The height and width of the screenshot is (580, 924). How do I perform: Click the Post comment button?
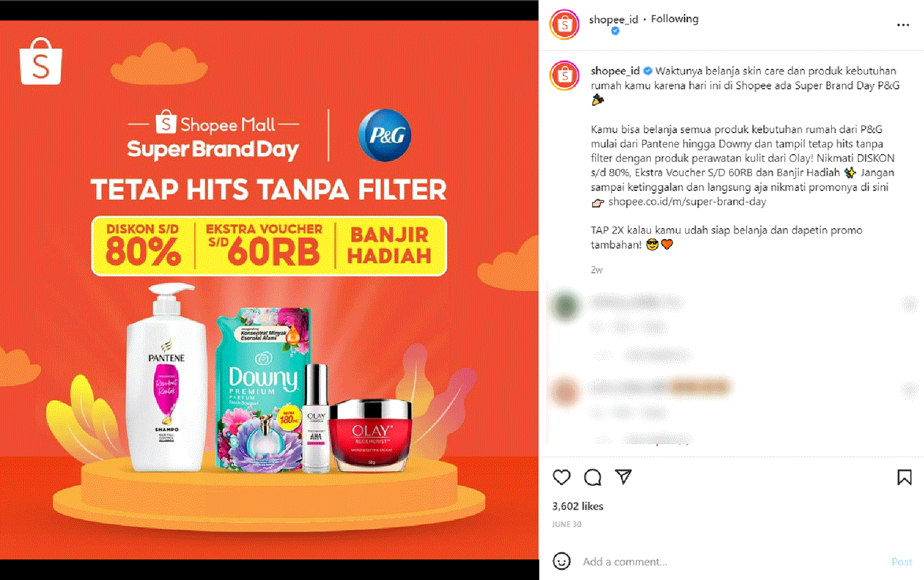(902, 562)
